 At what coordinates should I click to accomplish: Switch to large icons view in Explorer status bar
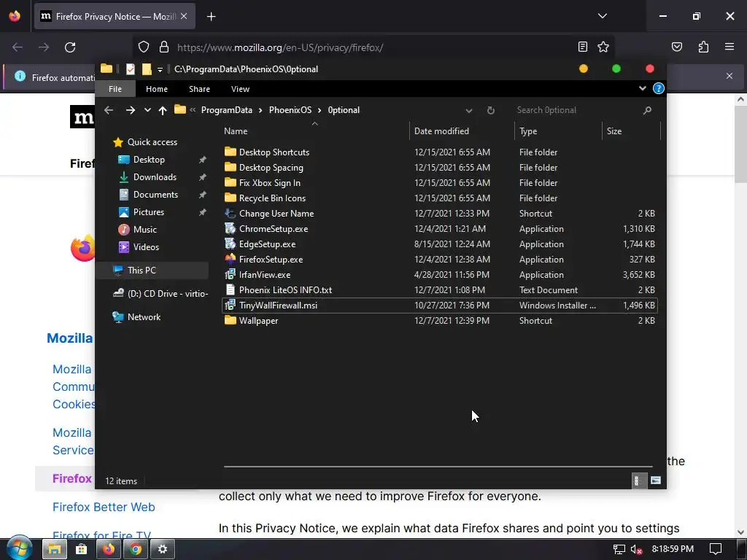656,481
